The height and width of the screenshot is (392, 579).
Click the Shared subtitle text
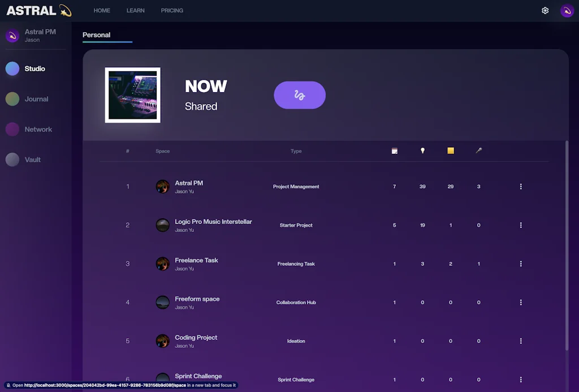[x=201, y=106]
